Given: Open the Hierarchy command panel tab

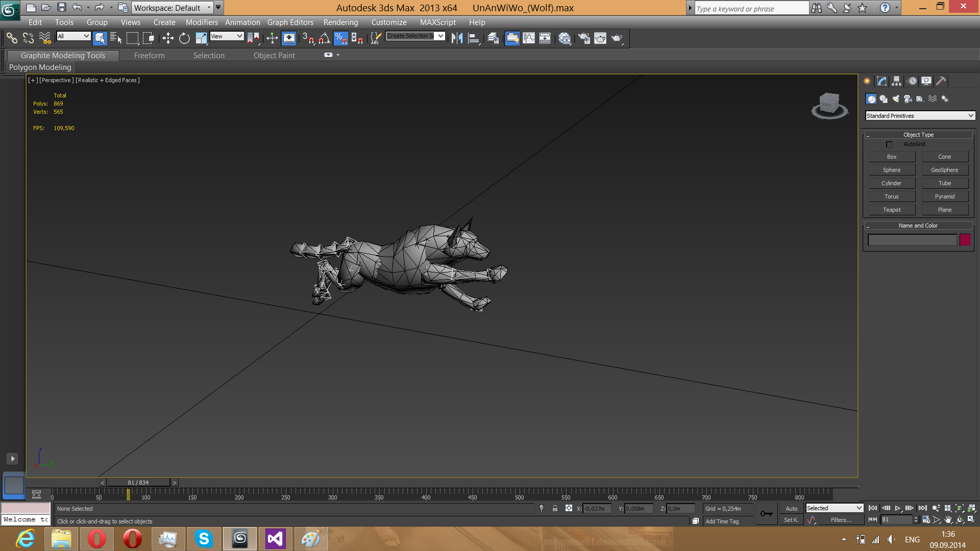Looking at the screenshot, I should [x=897, y=81].
